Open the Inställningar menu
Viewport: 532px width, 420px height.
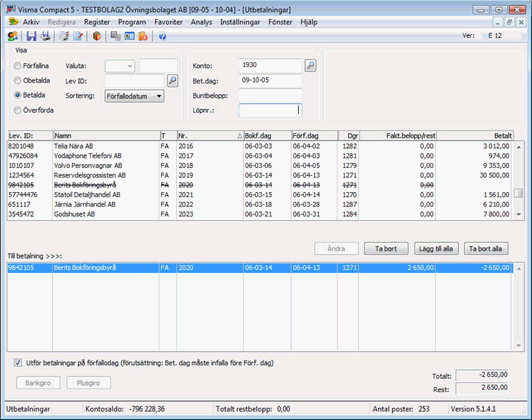click(240, 22)
